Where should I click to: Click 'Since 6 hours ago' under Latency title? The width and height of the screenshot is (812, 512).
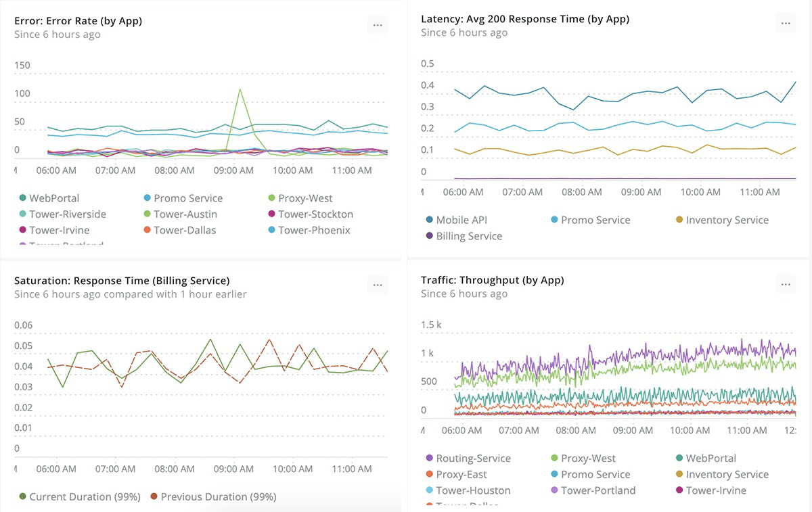pos(464,32)
